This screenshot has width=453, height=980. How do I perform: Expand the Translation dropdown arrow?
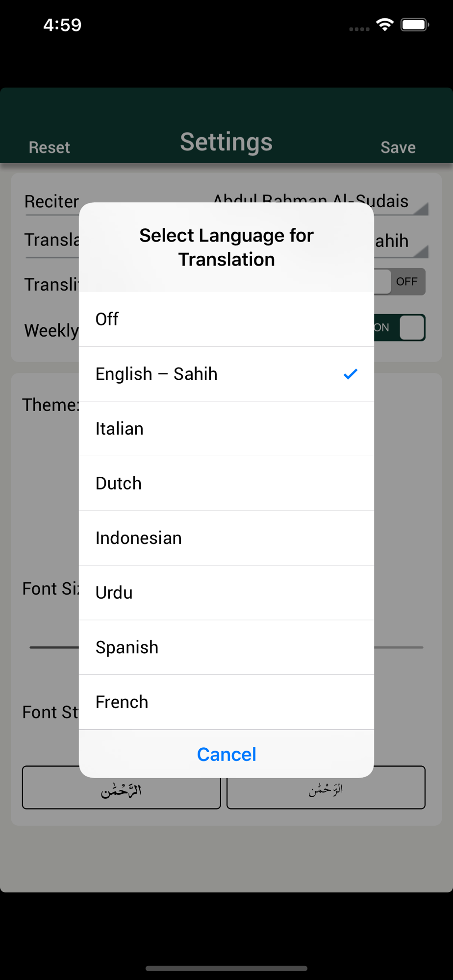point(421,251)
